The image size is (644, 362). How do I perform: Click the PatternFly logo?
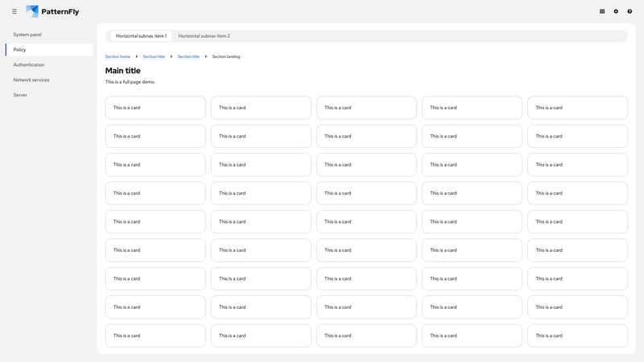tap(52, 11)
